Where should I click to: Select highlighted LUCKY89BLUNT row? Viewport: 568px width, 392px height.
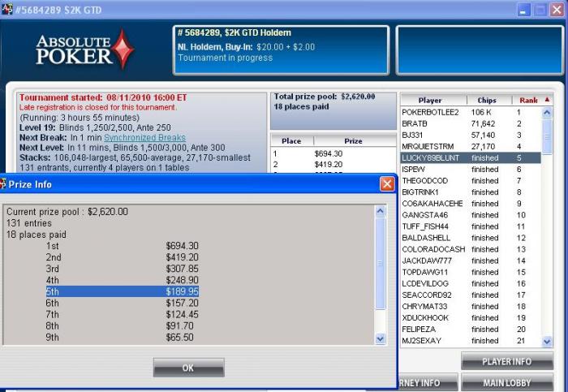(x=471, y=158)
